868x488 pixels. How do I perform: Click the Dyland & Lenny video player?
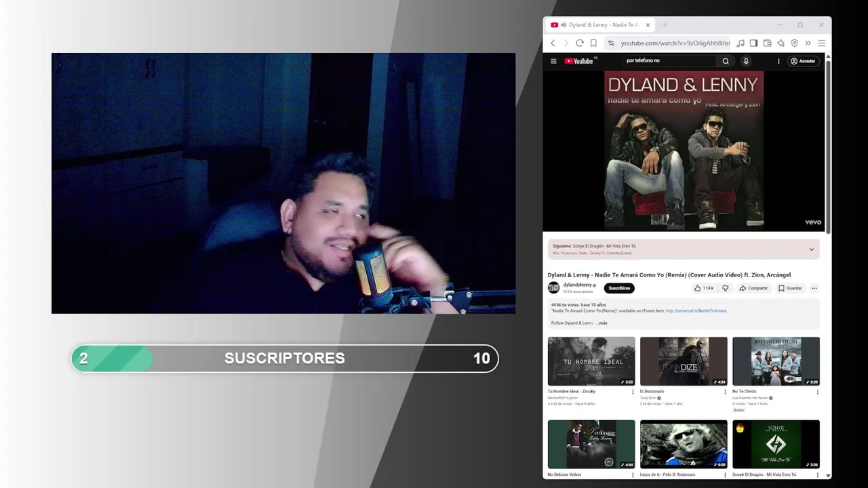[x=684, y=150]
